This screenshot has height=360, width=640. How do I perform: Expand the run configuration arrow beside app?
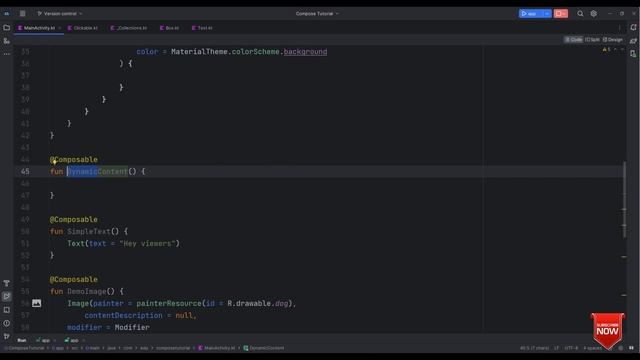point(547,13)
